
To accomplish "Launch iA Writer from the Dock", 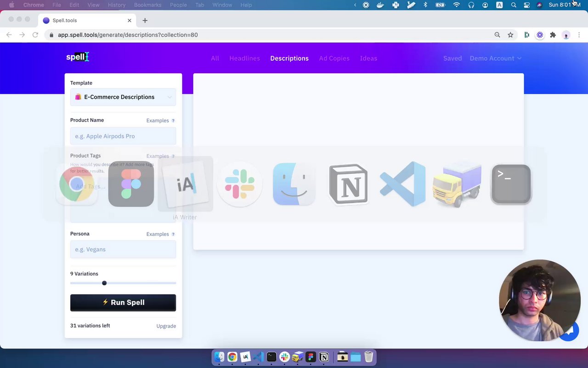I will pyautogui.click(x=245, y=357).
